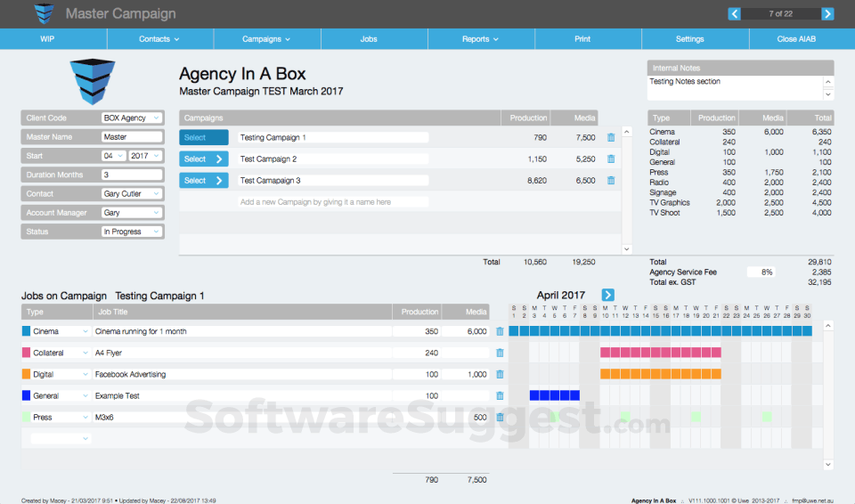Screen dimensions: 855x504
Task: Select Test Camapaign 3
Action: tap(204, 180)
